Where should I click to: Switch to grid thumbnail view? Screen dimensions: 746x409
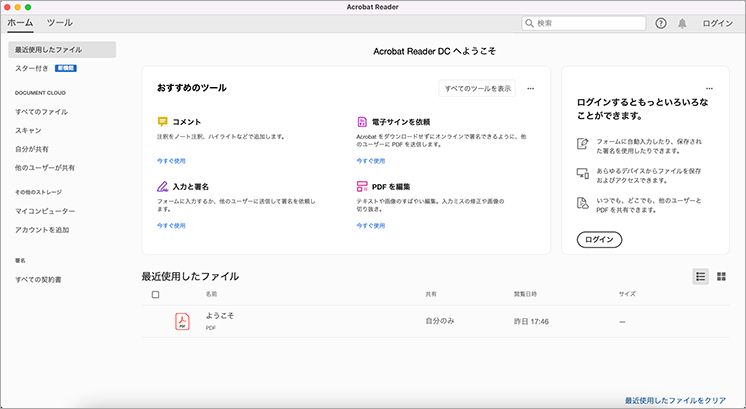pyautogui.click(x=721, y=276)
